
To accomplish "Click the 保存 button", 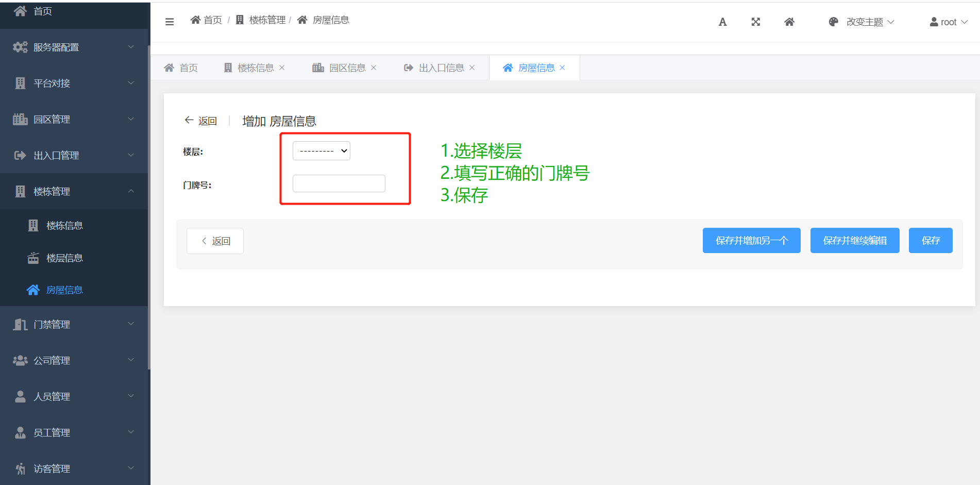I will pos(931,240).
